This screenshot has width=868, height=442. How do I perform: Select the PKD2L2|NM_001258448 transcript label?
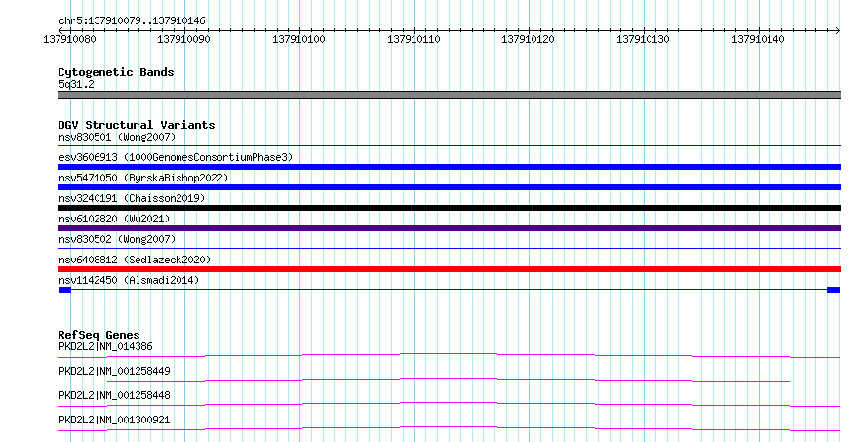tap(114, 395)
